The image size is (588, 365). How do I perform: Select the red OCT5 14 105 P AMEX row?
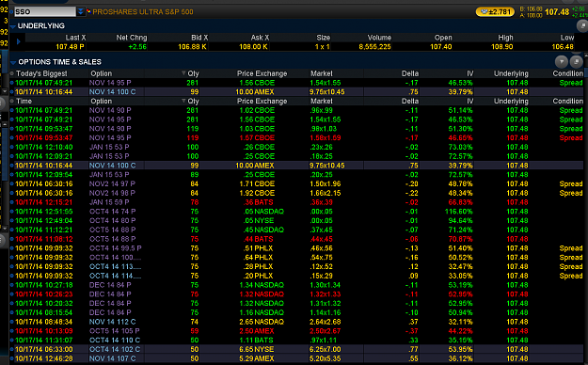pos(298,331)
